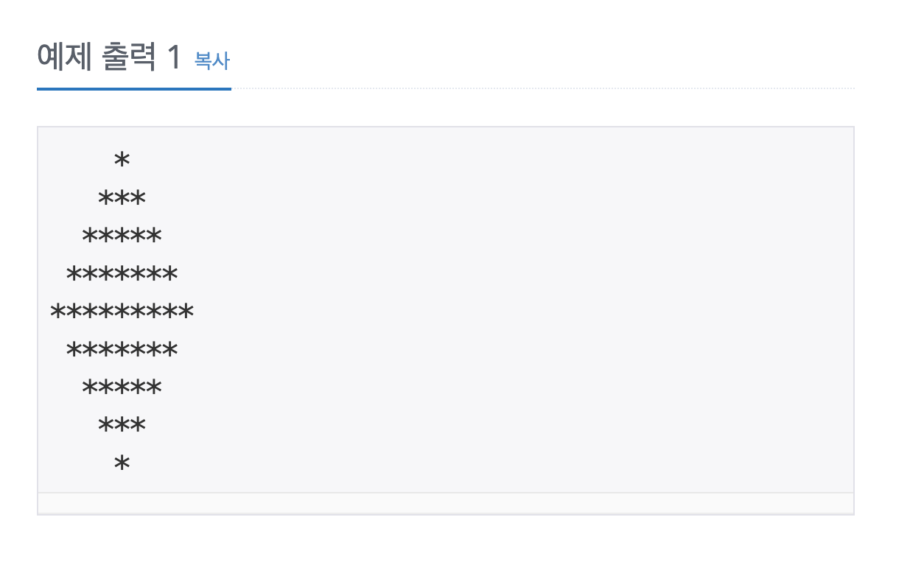
Task: Click the top border of the output box
Action: 442,127
